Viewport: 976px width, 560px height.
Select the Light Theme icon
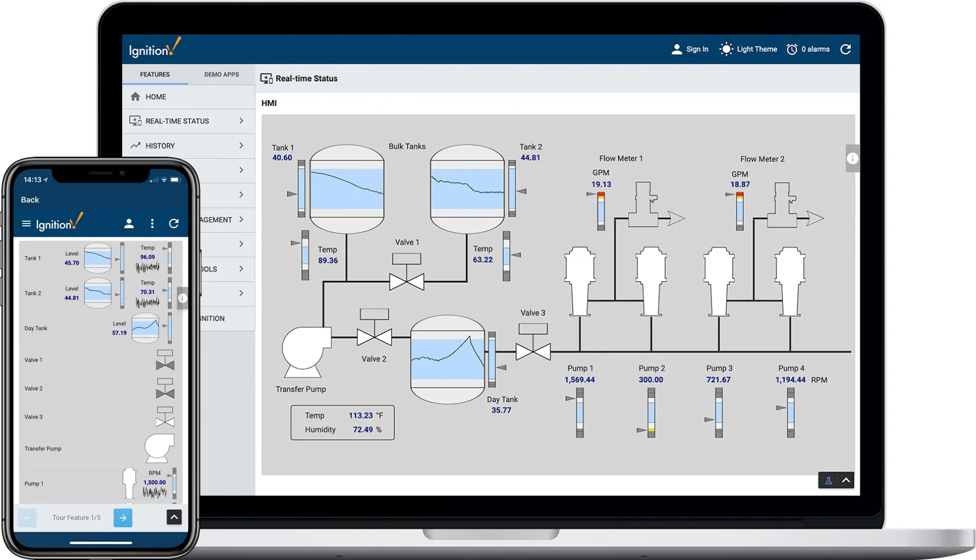727,49
